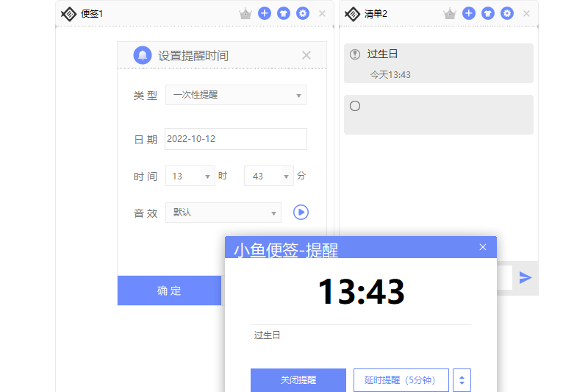This screenshot has width=588, height=392.
Task: Click the bell icon in 设置提醒时间 dialog
Action: tap(143, 55)
